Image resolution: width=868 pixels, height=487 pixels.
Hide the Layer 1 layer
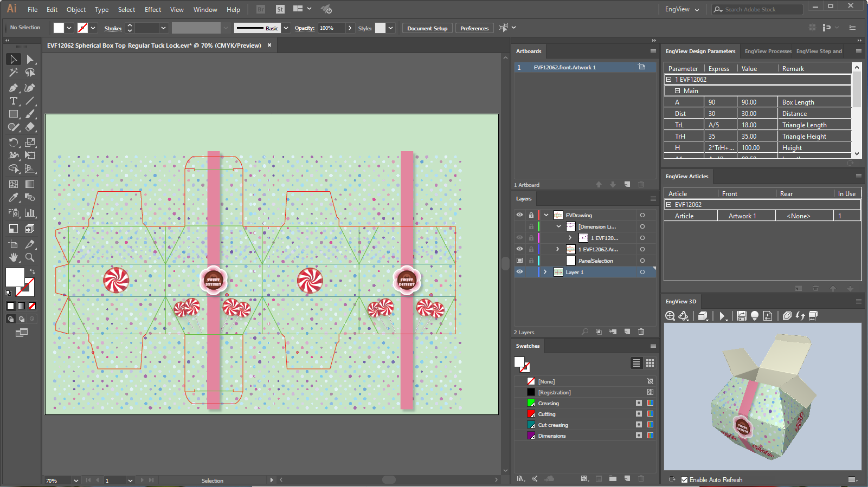pyautogui.click(x=519, y=272)
